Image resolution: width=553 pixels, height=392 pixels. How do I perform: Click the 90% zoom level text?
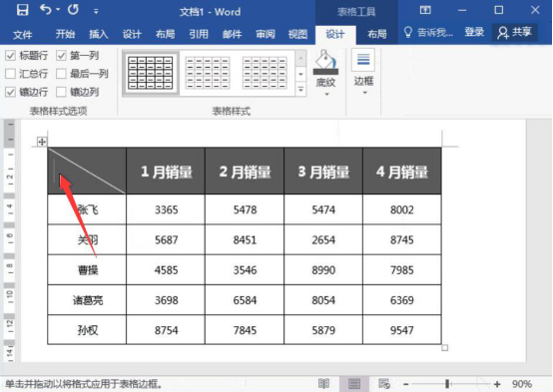(x=522, y=384)
